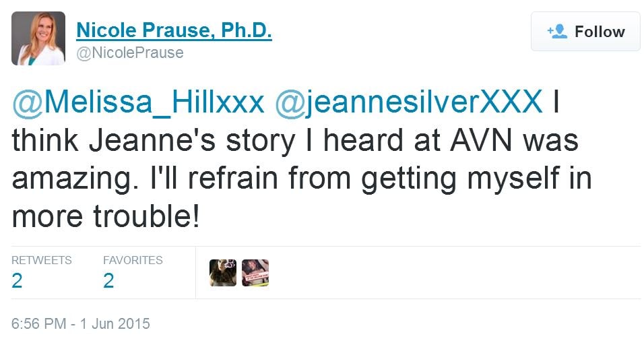Open the Nicole Prause, Ph.D. profile link

click(174, 30)
